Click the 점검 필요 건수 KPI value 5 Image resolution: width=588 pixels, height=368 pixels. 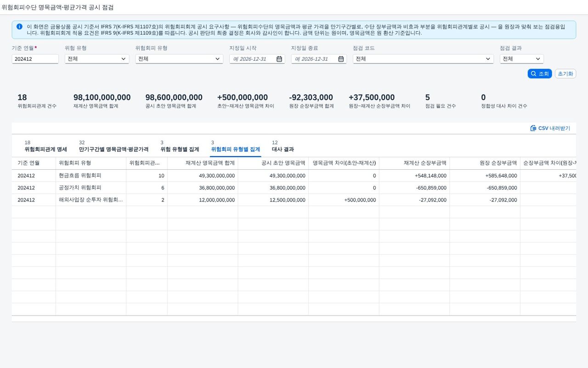point(428,98)
